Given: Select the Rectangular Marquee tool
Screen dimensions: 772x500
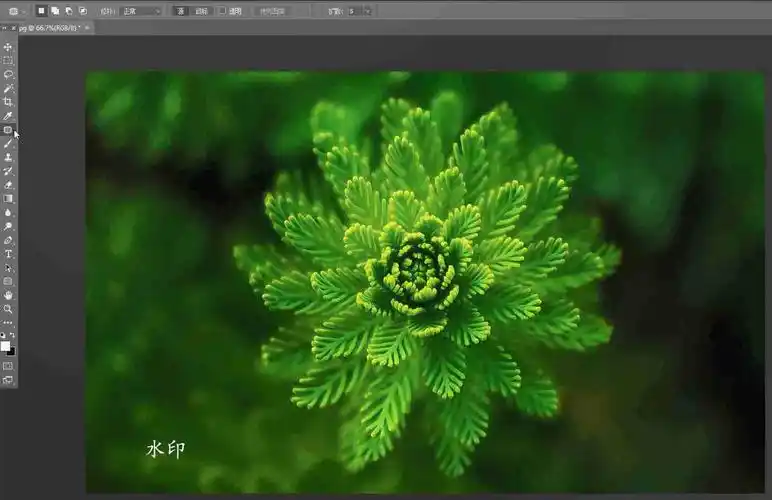Looking at the screenshot, I should (8, 61).
